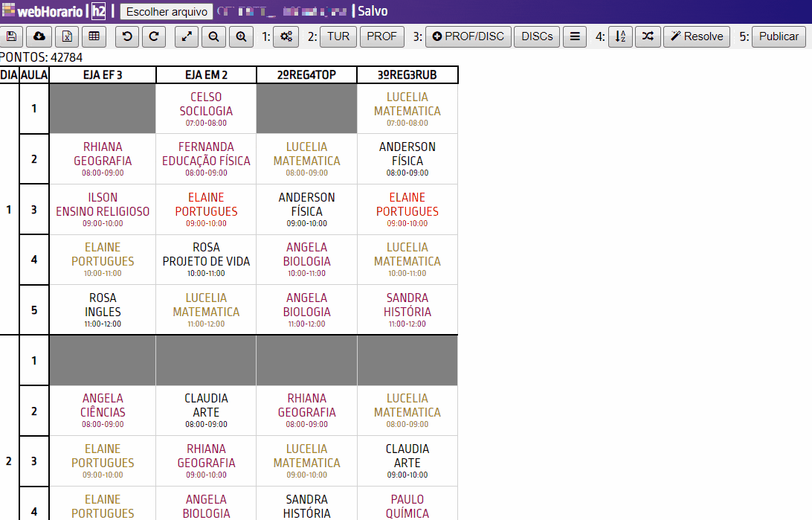
Task: Click CLAUDIA ARTE 08:00-09:00 cell
Action: 206,411
